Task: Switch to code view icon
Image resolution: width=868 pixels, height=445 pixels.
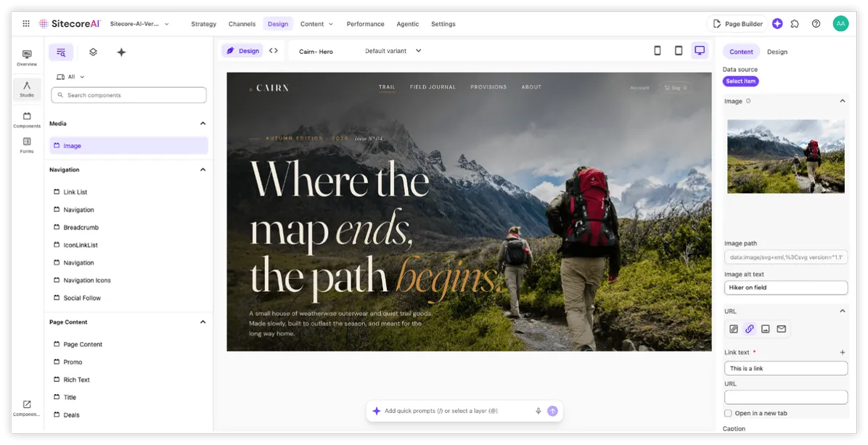Action: pyautogui.click(x=274, y=50)
